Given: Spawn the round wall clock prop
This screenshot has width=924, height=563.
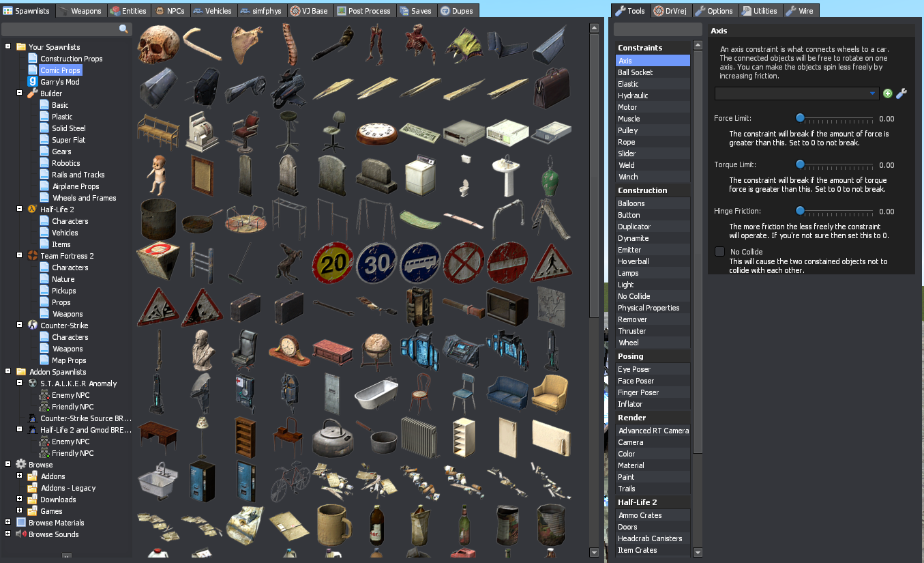Looking at the screenshot, I should coord(377,133).
